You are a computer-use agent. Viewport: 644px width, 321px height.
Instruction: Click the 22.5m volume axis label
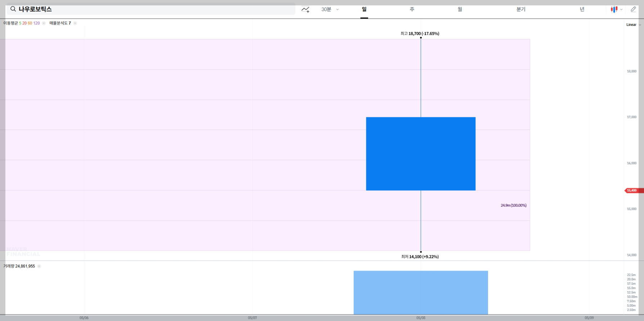[631, 275]
